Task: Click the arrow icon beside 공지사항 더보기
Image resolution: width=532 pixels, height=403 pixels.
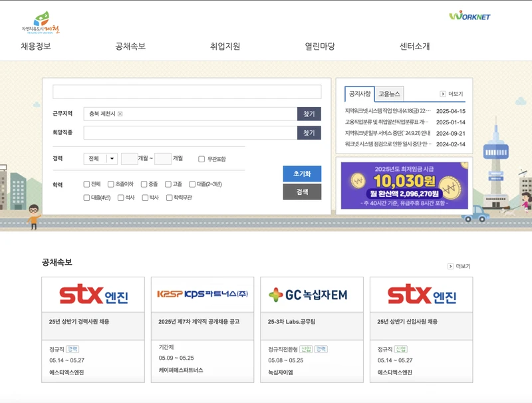Action: coord(443,94)
